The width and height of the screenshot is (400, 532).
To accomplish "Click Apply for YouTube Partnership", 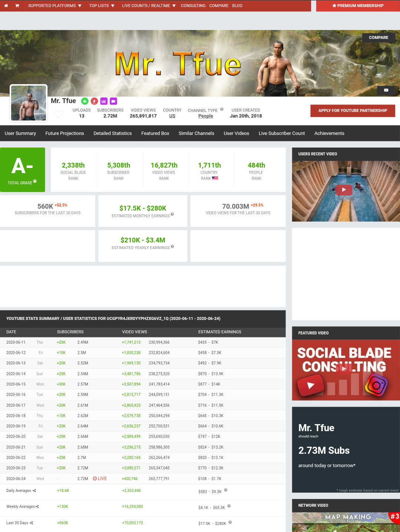I will pos(353,110).
